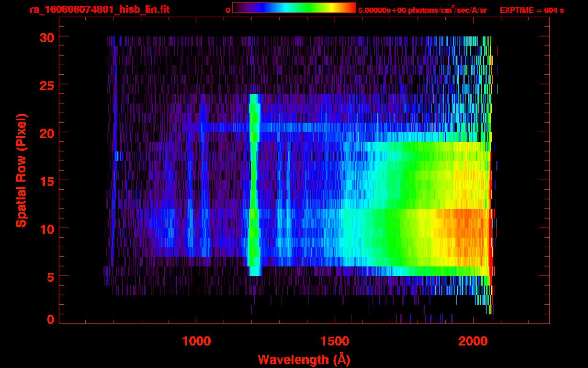Click the EXPTIME = 604 s label
This screenshot has width=588, height=368.
point(531,10)
